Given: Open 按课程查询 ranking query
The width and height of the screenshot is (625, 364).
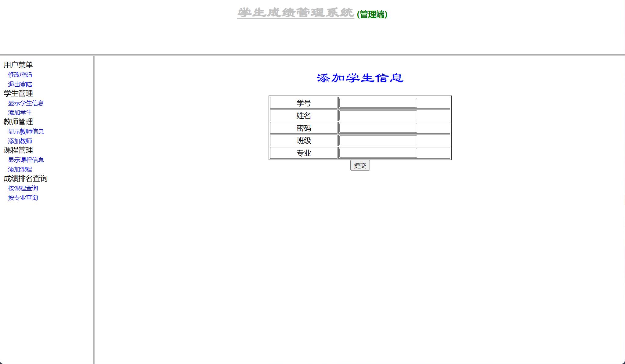Looking at the screenshot, I should click(x=22, y=188).
